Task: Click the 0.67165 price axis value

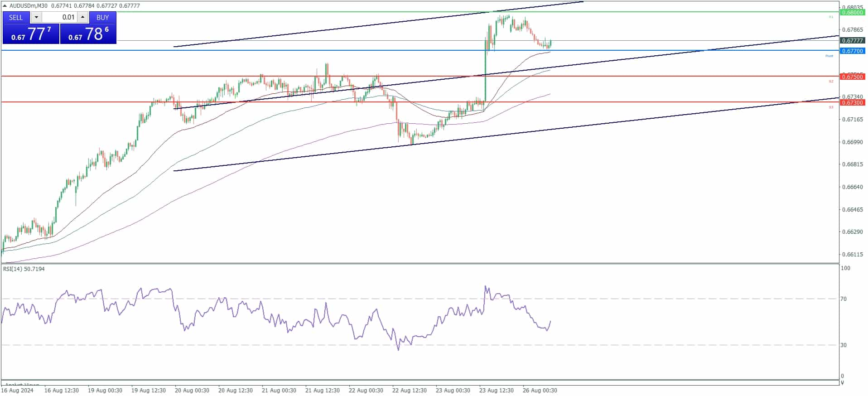Action: (852, 119)
